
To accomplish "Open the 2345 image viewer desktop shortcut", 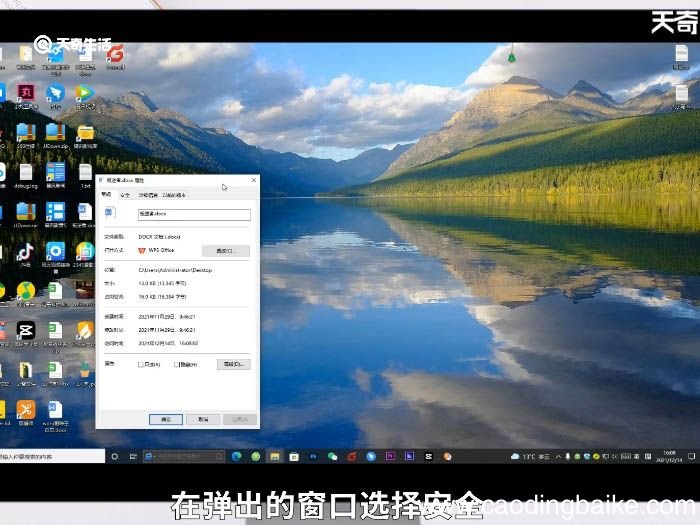I will [85, 253].
